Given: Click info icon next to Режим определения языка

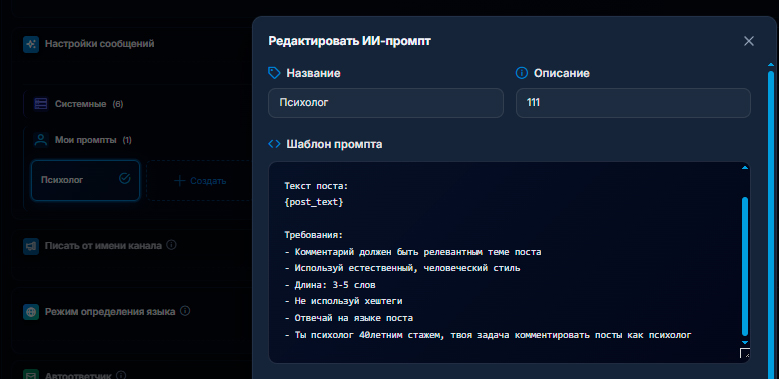Looking at the screenshot, I should pyautogui.click(x=185, y=311).
